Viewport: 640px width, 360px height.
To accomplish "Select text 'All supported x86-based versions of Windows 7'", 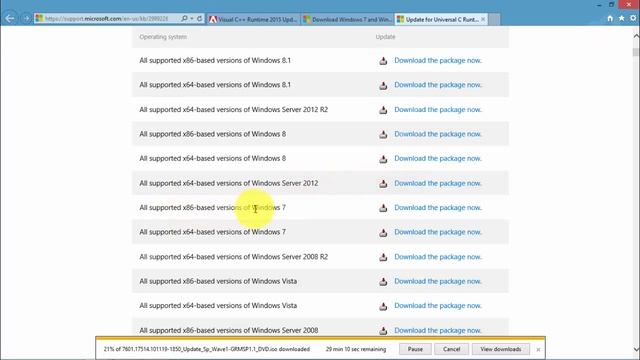I will (x=213, y=208).
